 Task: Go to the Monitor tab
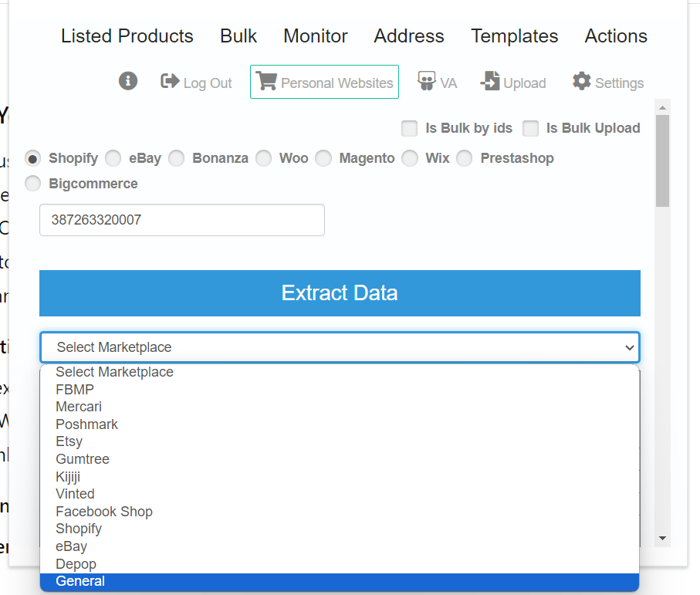(316, 35)
